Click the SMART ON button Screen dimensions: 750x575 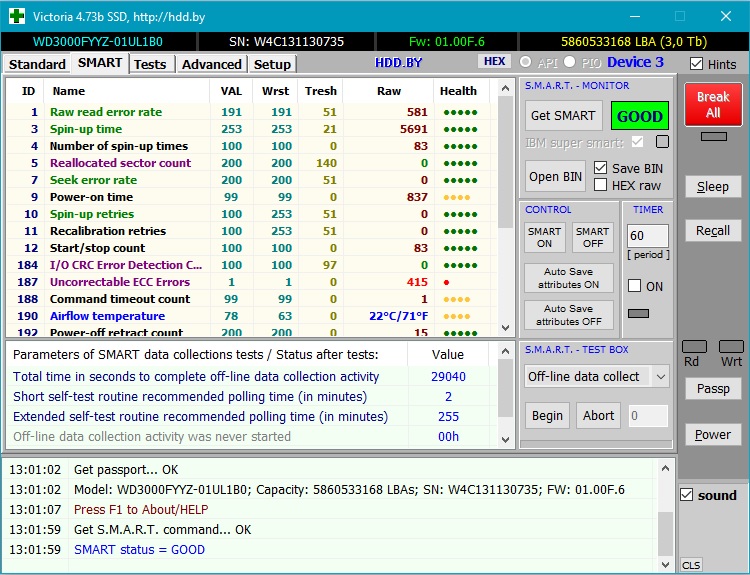544,237
